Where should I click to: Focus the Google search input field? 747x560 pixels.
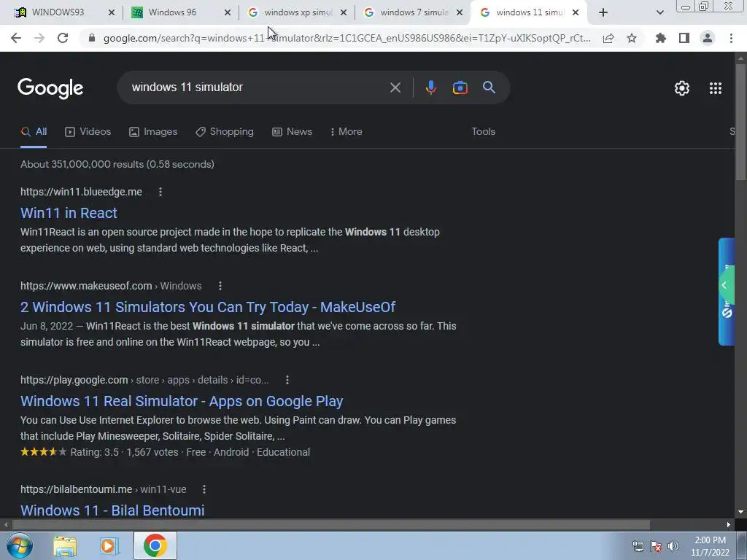pos(258,87)
